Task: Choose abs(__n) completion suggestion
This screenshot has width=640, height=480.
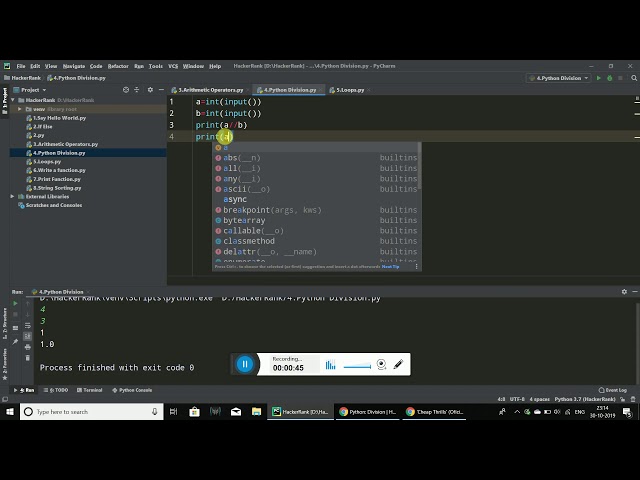Action: click(317, 158)
